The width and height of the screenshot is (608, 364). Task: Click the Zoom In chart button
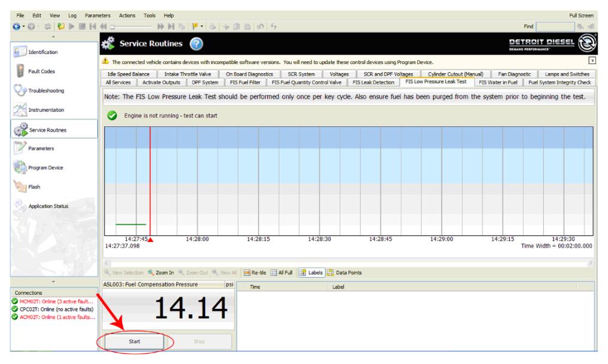pos(161,272)
